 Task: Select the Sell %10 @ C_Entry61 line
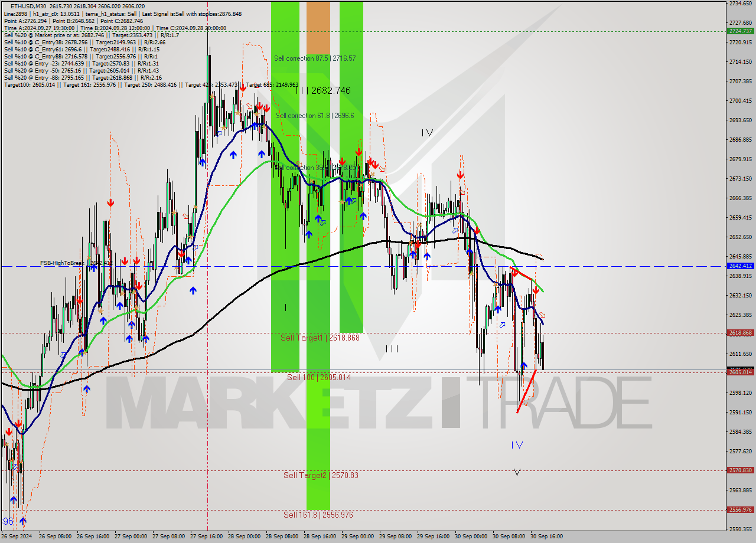(82, 49)
